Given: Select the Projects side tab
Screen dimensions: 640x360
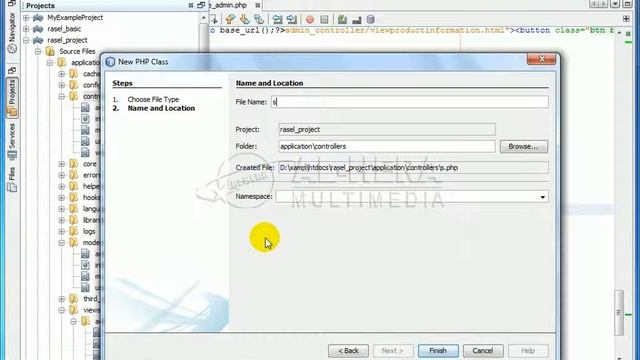Looking at the screenshot, I should [12, 97].
